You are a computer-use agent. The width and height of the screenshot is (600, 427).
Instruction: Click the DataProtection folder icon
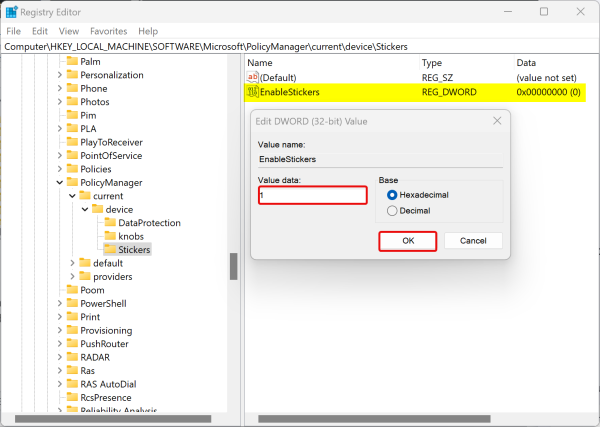[109, 222]
